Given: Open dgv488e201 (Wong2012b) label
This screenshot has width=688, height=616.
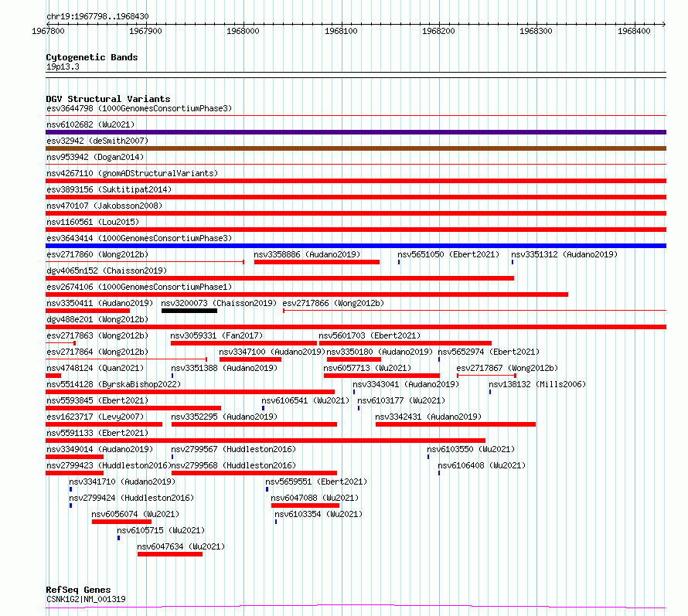Looking at the screenshot, I should point(97,319).
